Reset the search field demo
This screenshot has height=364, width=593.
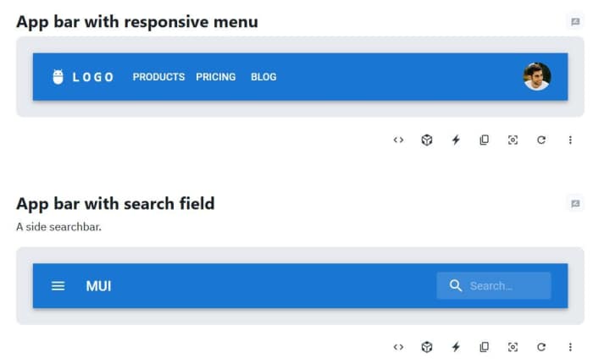point(541,347)
